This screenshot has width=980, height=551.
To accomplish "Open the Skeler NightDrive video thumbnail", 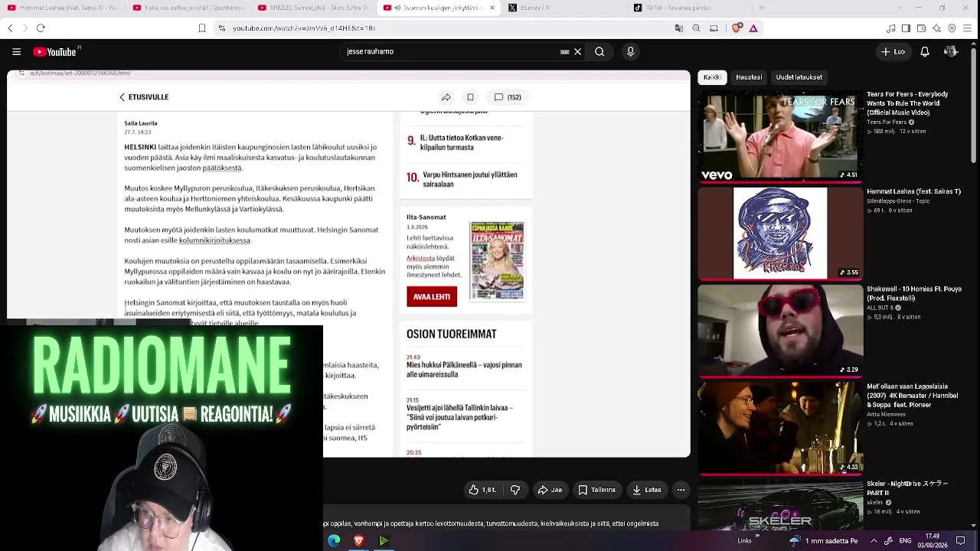I will coord(780,504).
